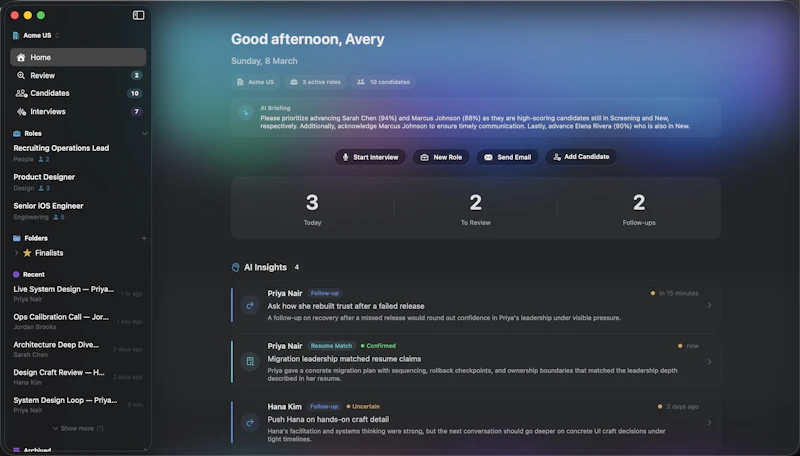This screenshot has width=800, height=456.
Task: Click the Acme US building icon
Action: click(16, 35)
